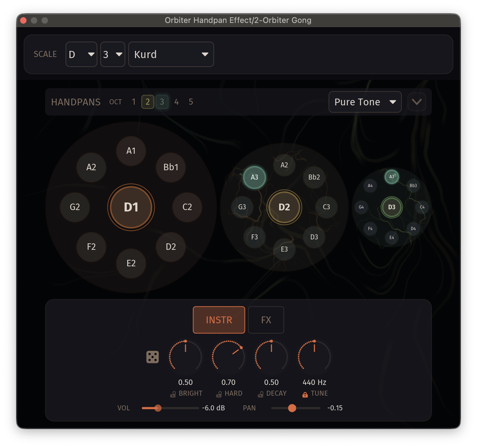This screenshot has width=477, height=448.
Task: Click the -6.0 dB volume value
Action: (213, 408)
